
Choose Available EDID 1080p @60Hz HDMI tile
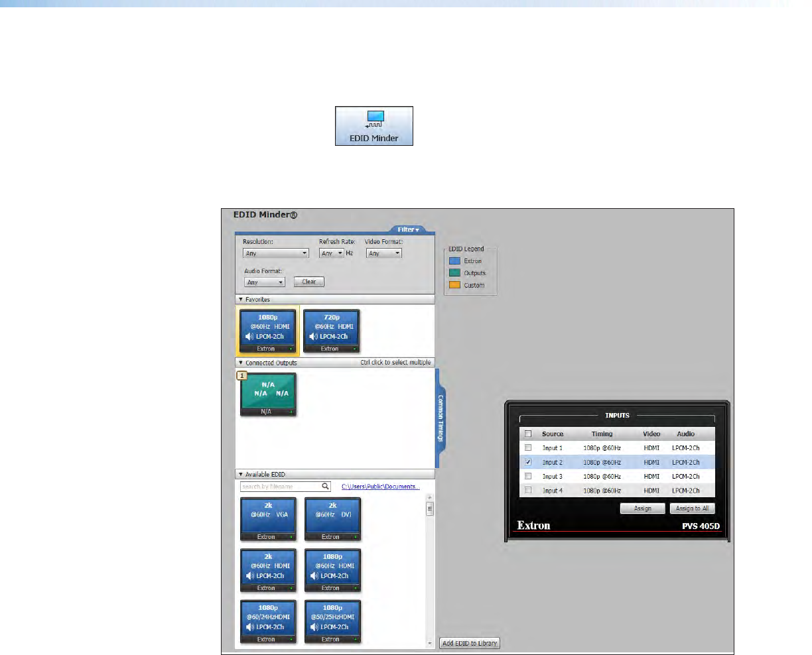tap(332, 571)
